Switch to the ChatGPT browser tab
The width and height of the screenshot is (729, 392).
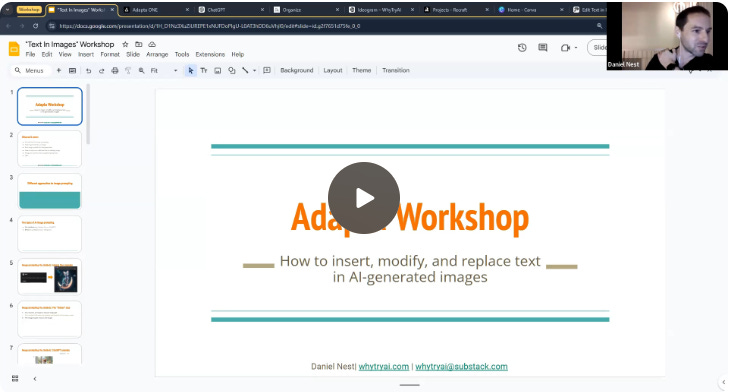click(x=230, y=10)
